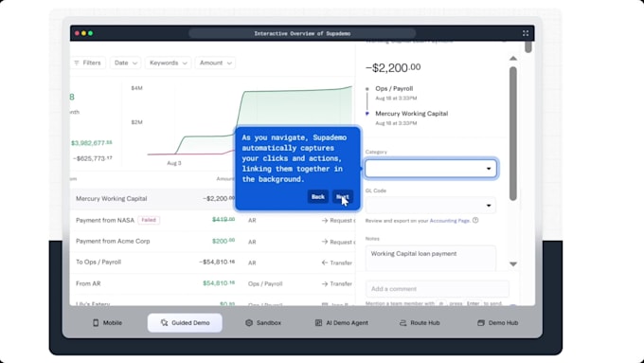Click the Request arrow icon in Acme Corp row
The height and width of the screenshot is (363, 644).
point(325,242)
